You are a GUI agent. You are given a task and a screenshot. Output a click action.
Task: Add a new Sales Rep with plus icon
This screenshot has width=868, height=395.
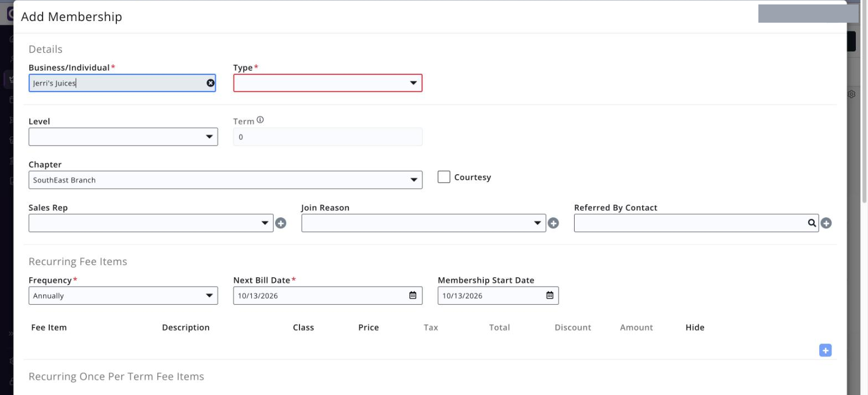click(281, 224)
